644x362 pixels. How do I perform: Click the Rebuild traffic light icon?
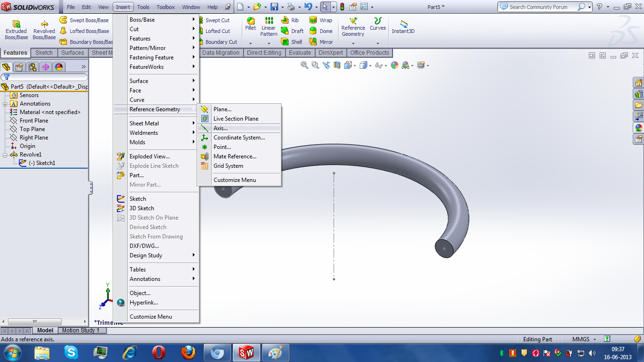pyautogui.click(x=342, y=7)
